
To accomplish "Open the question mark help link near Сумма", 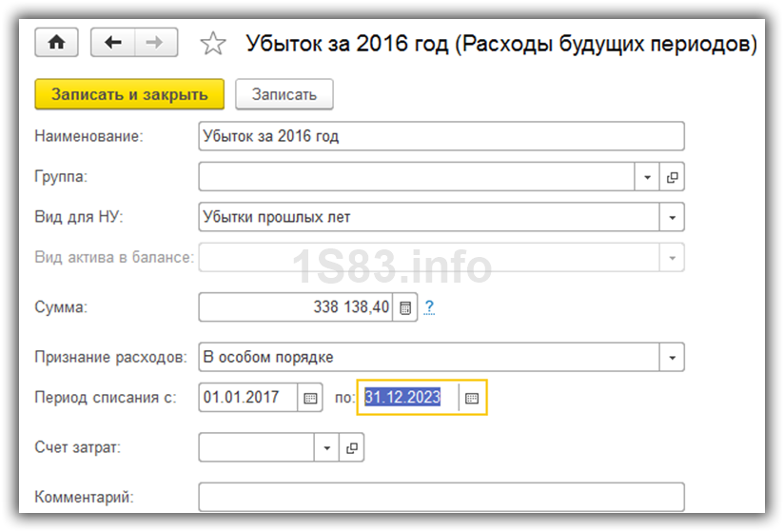I will (x=429, y=306).
